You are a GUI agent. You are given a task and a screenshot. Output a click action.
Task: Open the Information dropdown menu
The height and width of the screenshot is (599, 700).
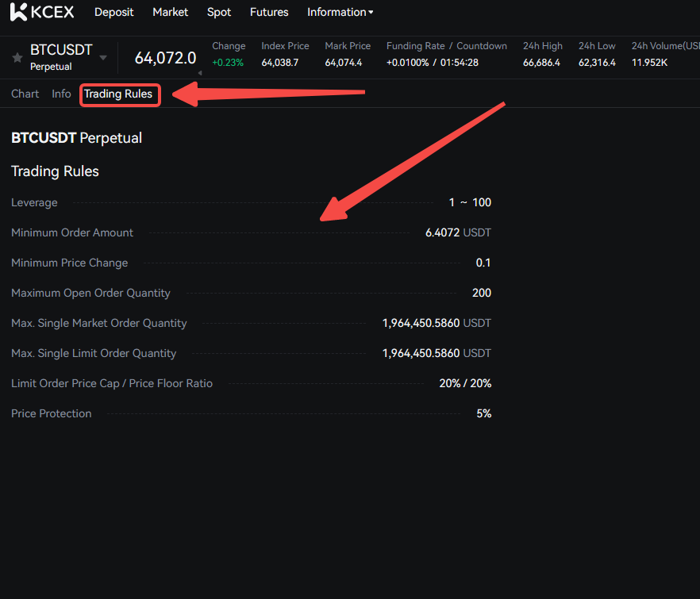click(x=340, y=12)
